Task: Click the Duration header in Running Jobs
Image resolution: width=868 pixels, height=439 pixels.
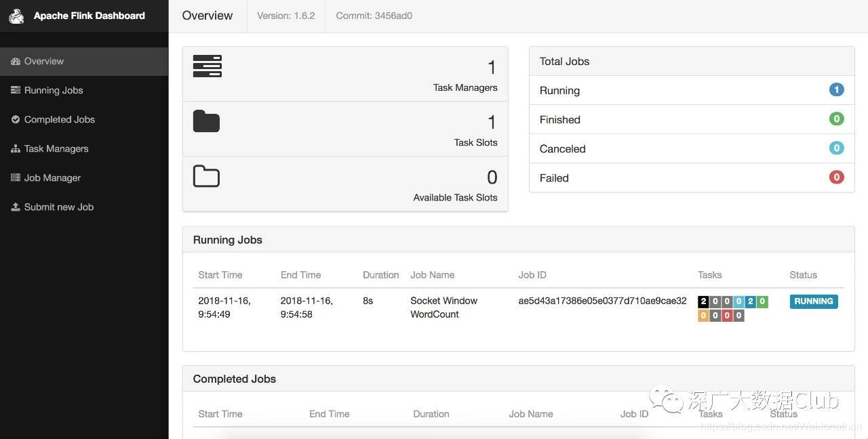Action: (380, 275)
